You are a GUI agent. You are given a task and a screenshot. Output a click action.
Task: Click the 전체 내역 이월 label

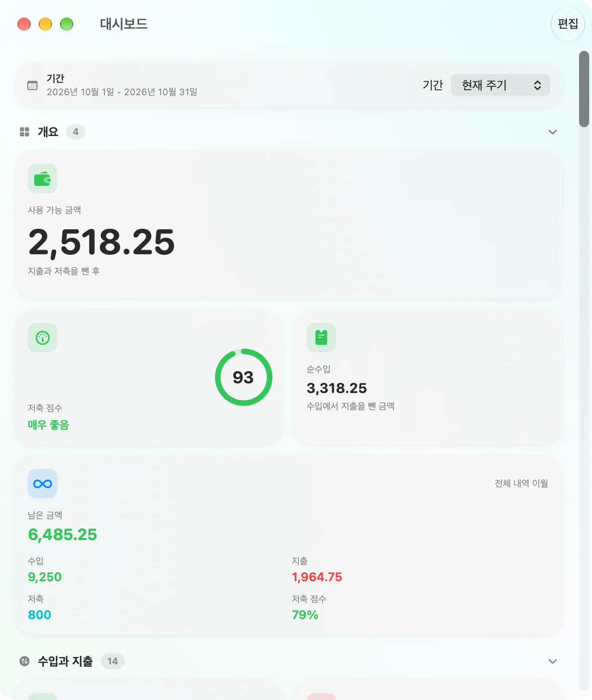[x=521, y=483]
